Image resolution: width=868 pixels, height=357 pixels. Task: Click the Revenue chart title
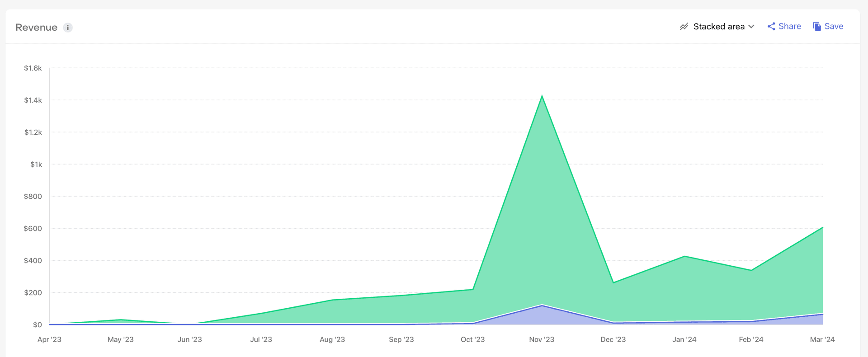tap(36, 28)
